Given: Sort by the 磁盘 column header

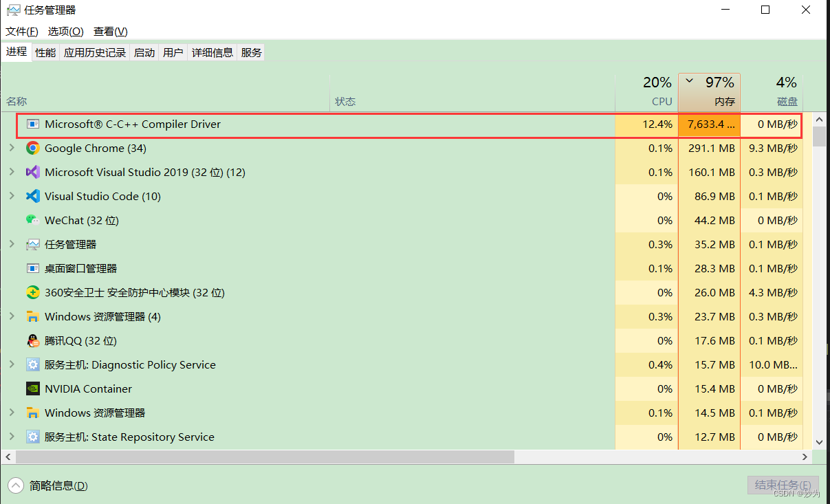Looking at the screenshot, I should [x=772, y=92].
